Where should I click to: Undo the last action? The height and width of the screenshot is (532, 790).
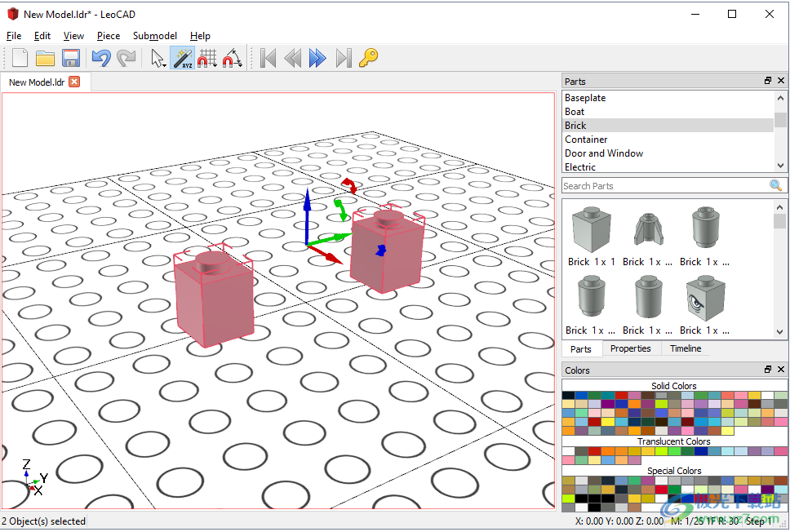click(100, 58)
